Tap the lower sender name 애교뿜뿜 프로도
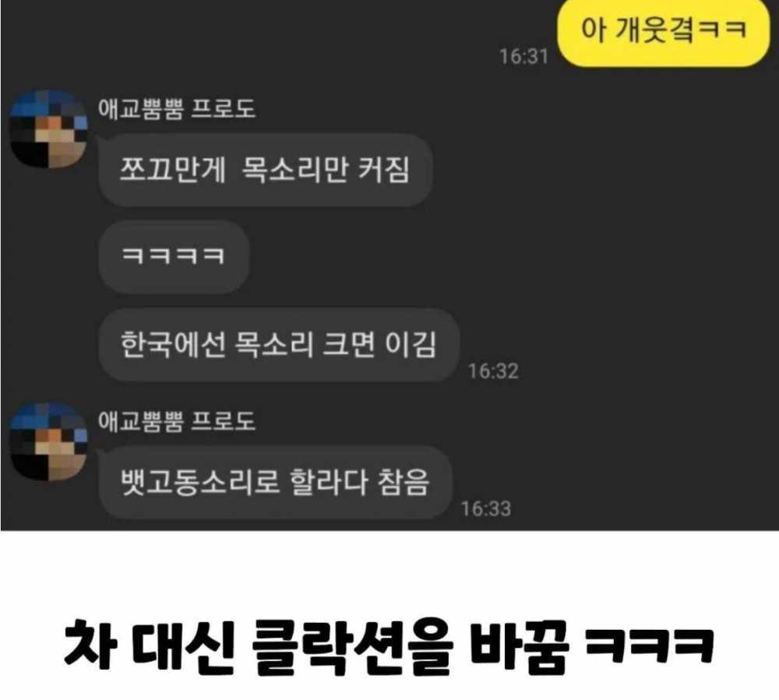Image resolution: width=779 pixels, height=700 pixels. pos(176,421)
